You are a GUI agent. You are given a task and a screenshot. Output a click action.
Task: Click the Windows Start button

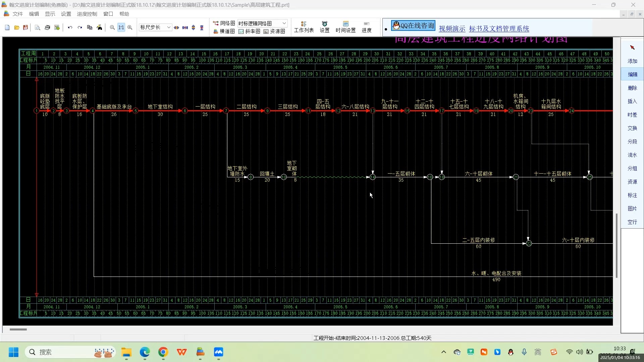pyautogui.click(x=13, y=352)
